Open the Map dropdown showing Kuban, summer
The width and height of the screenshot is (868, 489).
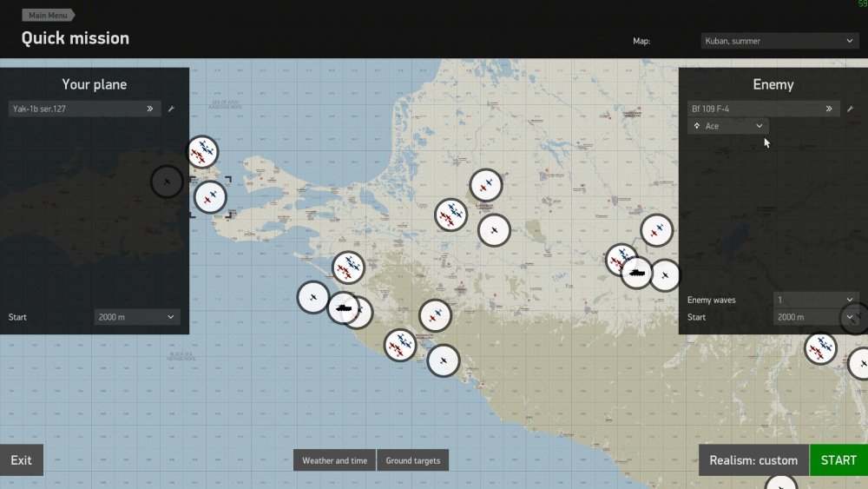point(779,41)
